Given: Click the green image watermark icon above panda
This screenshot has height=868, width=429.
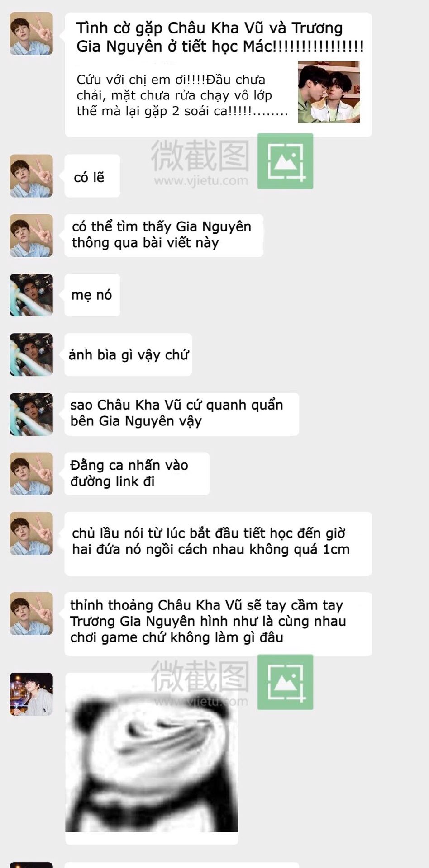Looking at the screenshot, I should [x=285, y=682].
